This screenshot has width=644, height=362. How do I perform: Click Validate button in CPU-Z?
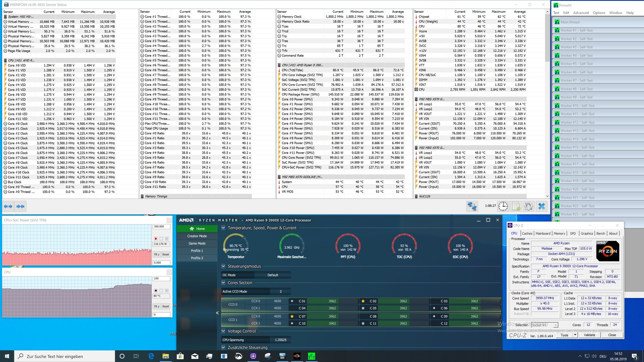tap(589, 335)
